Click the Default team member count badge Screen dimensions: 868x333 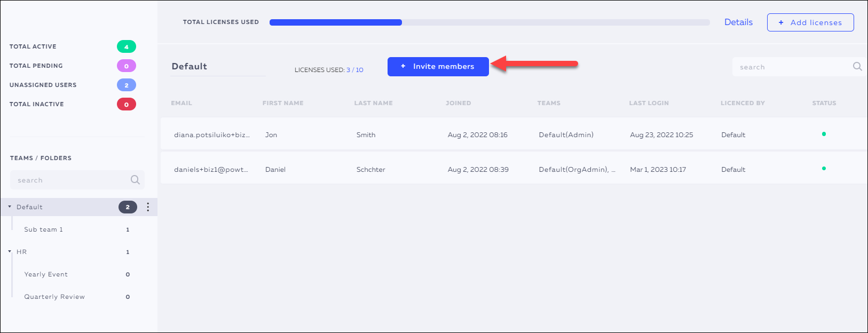(x=128, y=207)
